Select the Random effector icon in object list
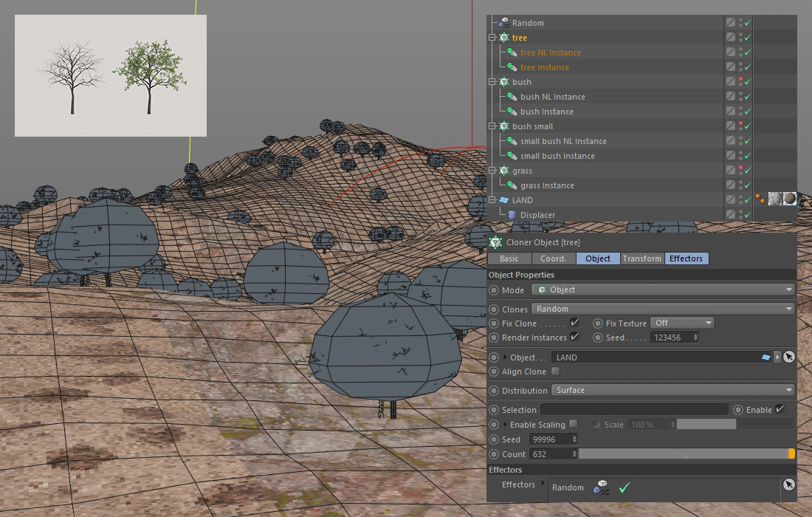 (503, 23)
